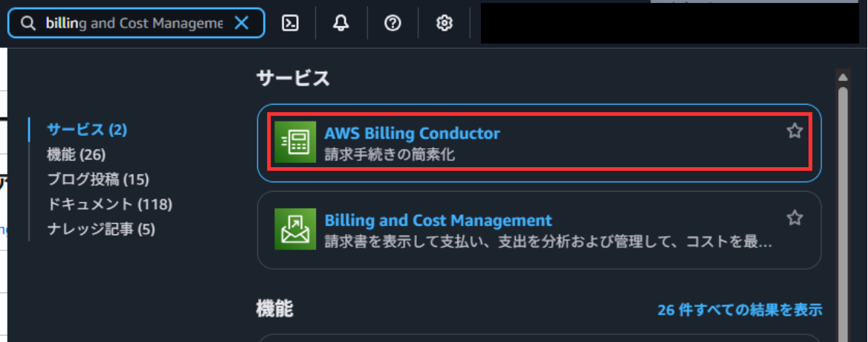868x342 pixels.
Task: Open the settings gear icon
Action: [444, 24]
